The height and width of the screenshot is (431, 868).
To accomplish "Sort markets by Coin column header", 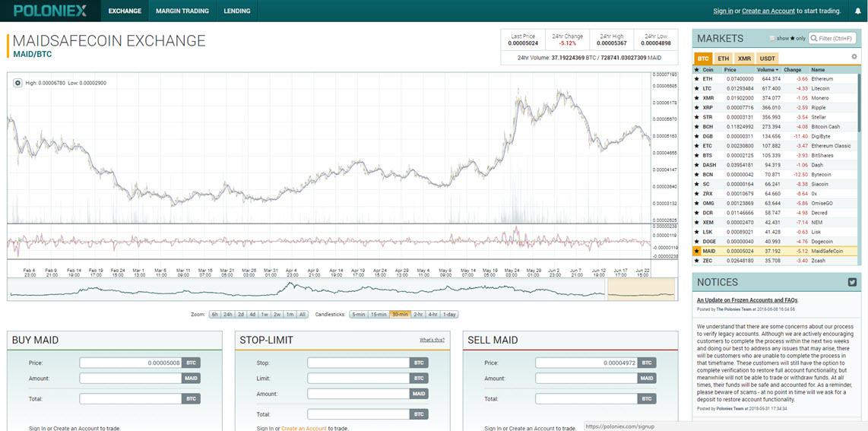I will click(x=708, y=70).
